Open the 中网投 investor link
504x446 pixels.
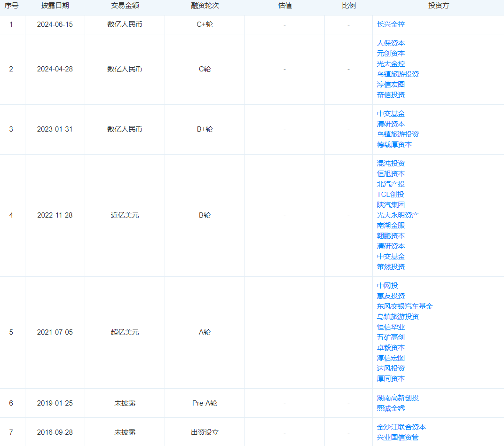click(387, 286)
